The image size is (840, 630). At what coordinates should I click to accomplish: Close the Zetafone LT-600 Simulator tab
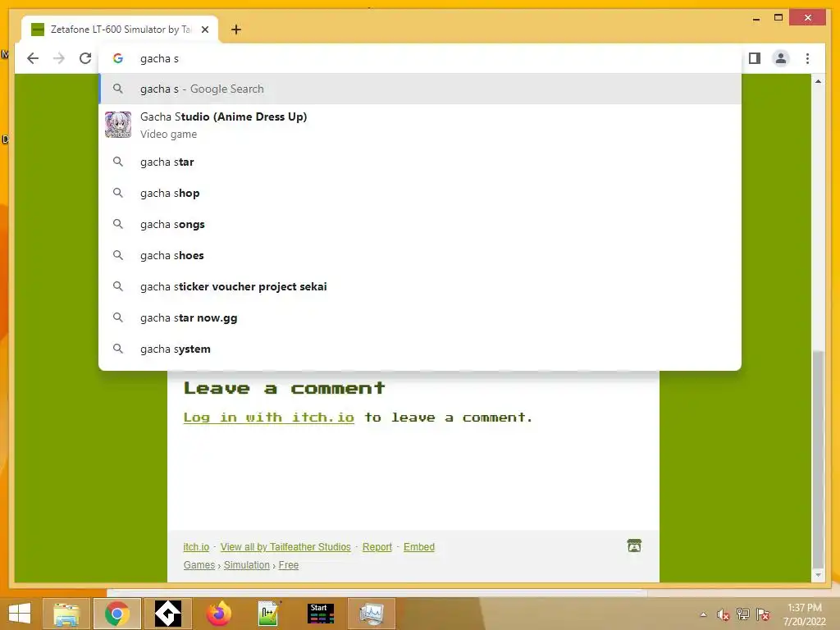pyautogui.click(x=204, y=30)
